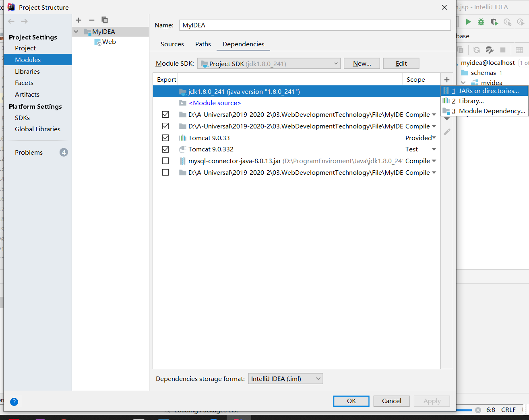The height and width of the screenshot is (420, 529).
Task: Toggle export checkbox for Tomcat 9.0.332
Action: [x=165, y=149]
